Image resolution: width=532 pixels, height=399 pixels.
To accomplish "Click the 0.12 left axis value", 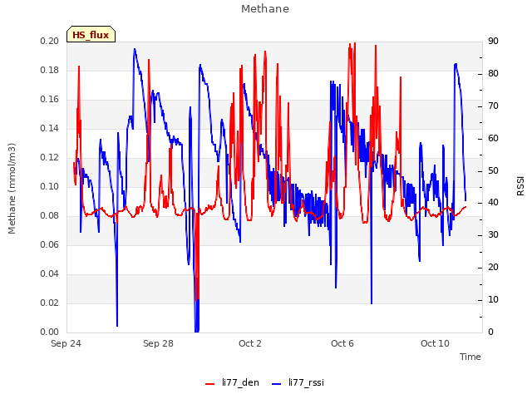I will [50, 157].
